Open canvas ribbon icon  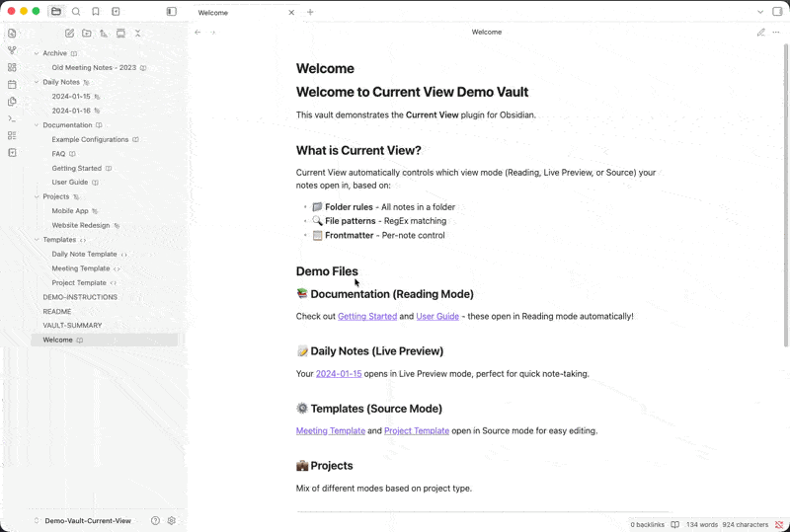(x=12, y=67)
